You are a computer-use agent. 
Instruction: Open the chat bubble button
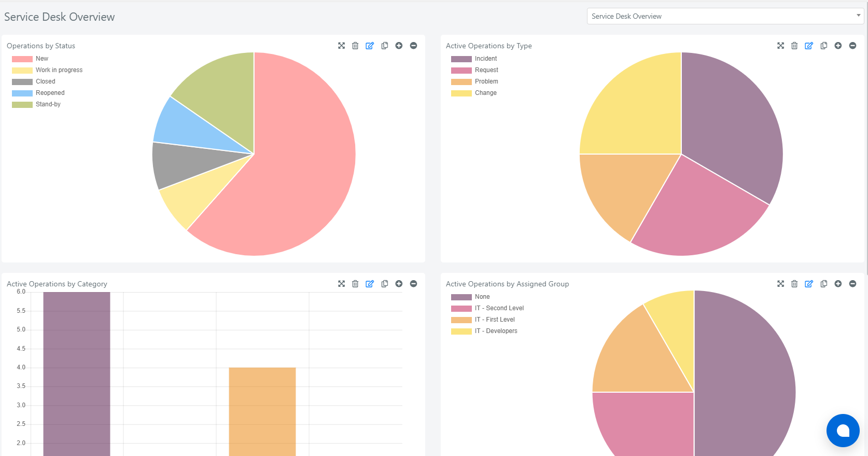[843, 431]
